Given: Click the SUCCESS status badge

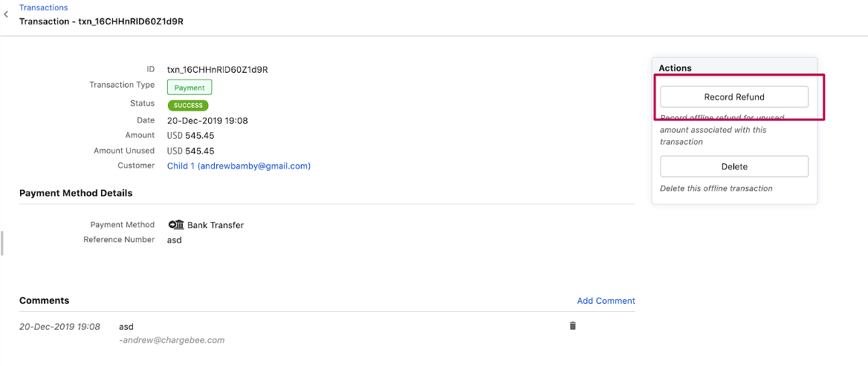Looking at the screenshot, I should point(188,105).
